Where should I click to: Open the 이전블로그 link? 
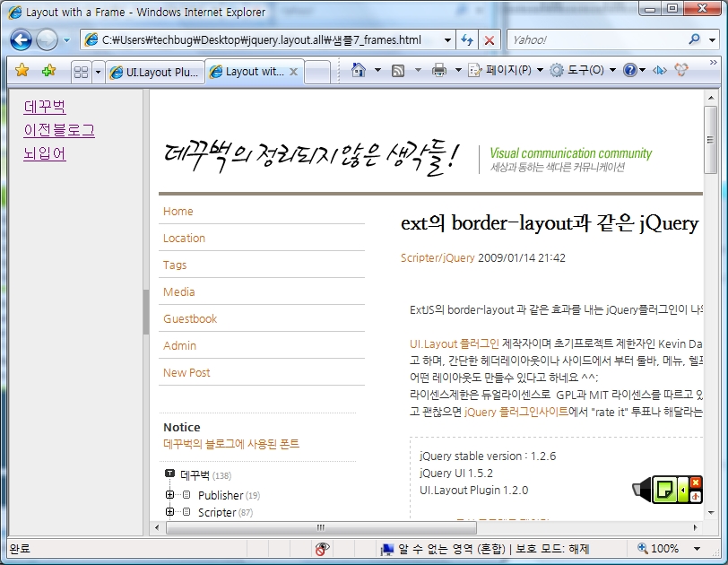tap(59, 130)
